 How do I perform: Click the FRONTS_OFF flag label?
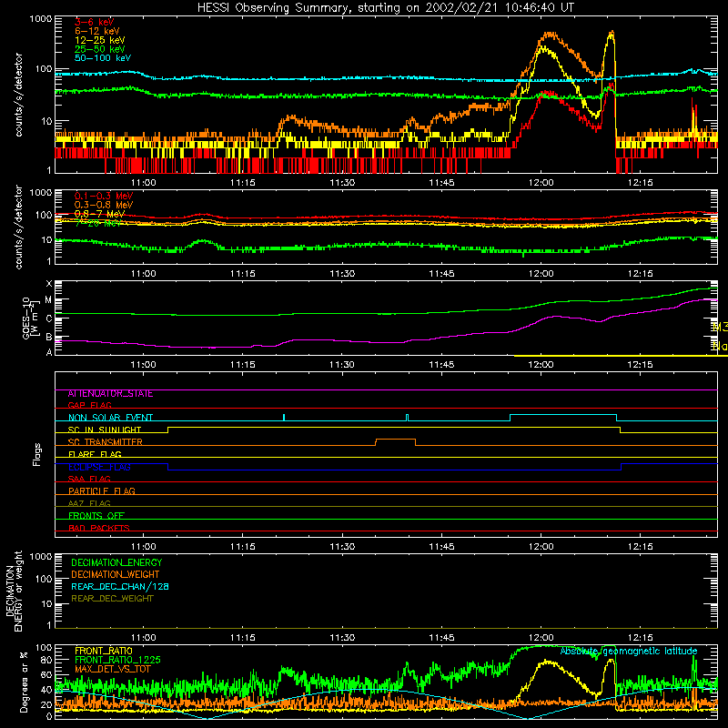tap(96, 516)
